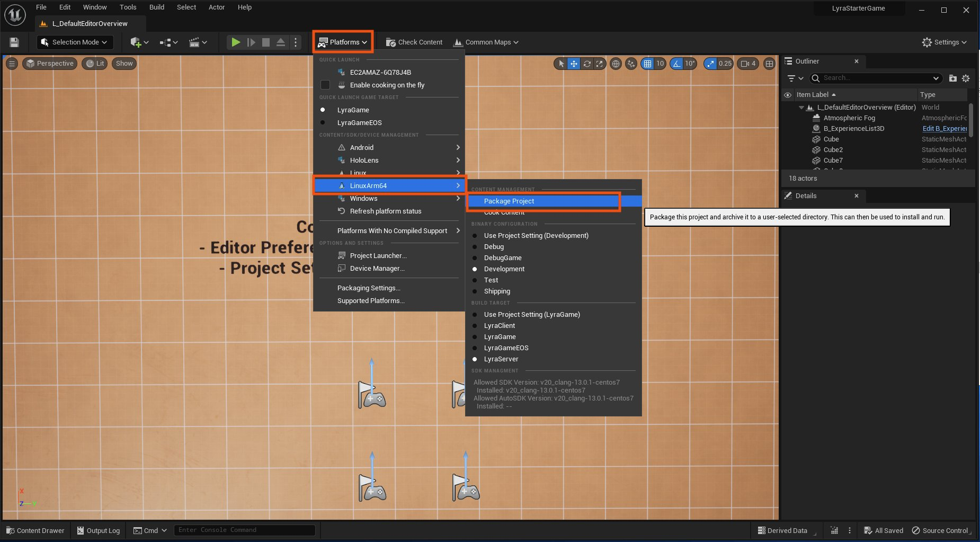The width and height of the screenshot is (980, 542).
Task: Open the Perspective viewport type dropdown
Action: [50, 64]
